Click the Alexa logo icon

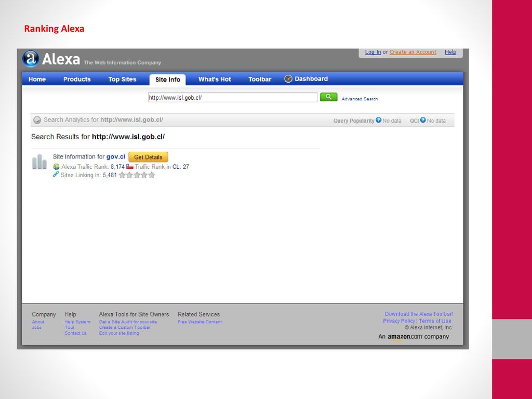click(x=31, y=58)
